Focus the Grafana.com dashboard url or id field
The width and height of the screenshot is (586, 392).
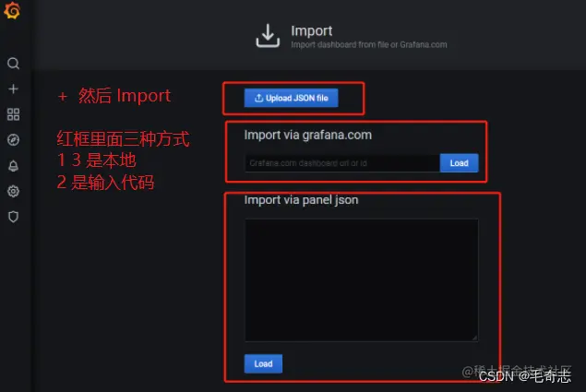(342, 163)
